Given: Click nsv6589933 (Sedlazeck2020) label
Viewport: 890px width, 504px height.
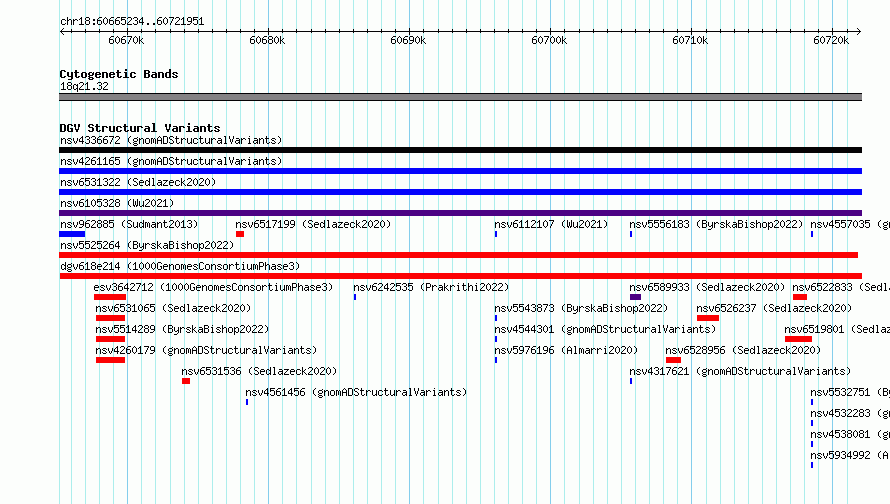Looking at the screenshot, I should [x=707, y=287].
